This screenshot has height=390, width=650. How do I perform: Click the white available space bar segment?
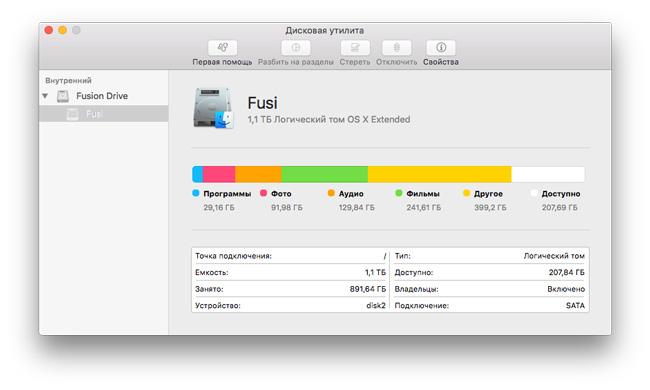pyautogui.click(x=548, y=174)
